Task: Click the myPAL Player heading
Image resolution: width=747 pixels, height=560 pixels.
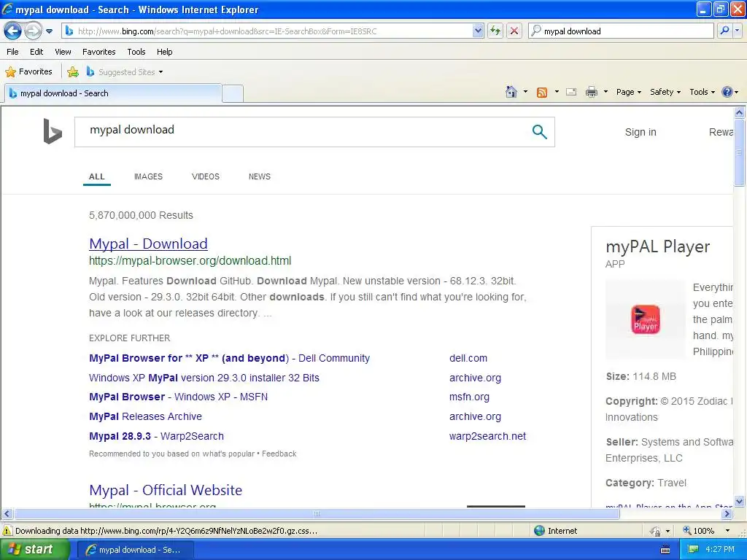Action: tap(657, 246)
